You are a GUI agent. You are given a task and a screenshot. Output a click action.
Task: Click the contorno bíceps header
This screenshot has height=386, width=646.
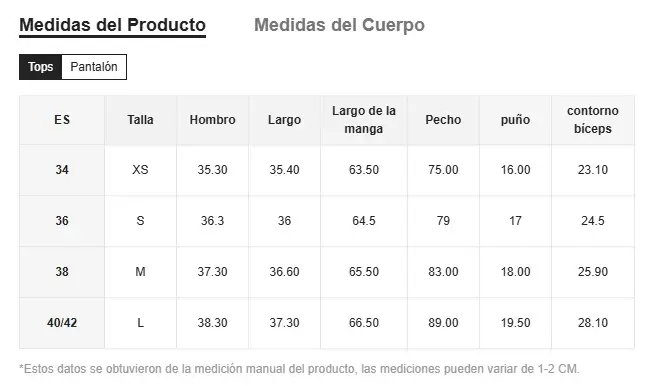tap(592, 120)
